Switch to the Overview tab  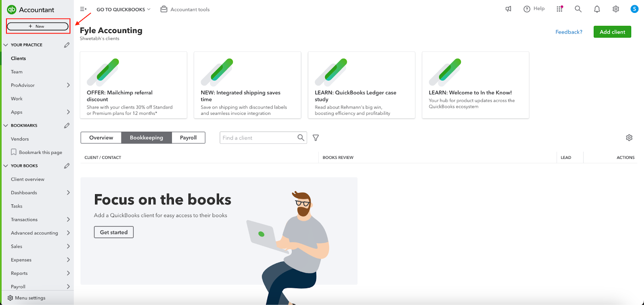[101, 137]
